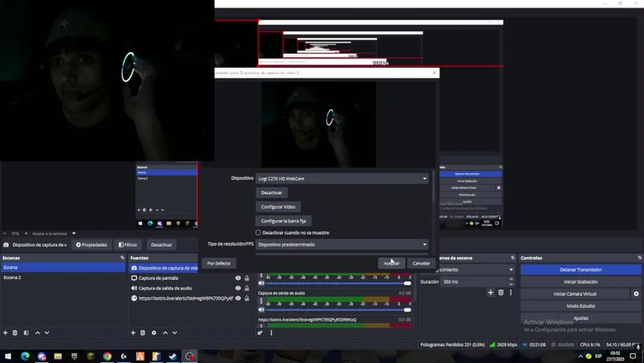Pop out the Escenas dock panel
644x363 pixels.
click(x=122, y=258)
